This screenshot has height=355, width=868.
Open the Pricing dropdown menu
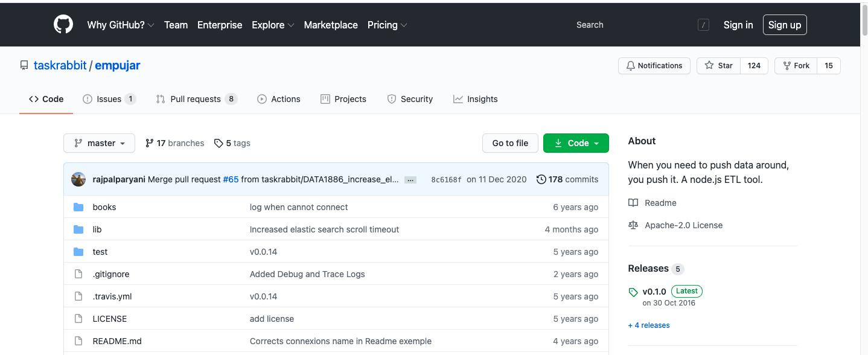pyautogui.click(x=388, y=25)
